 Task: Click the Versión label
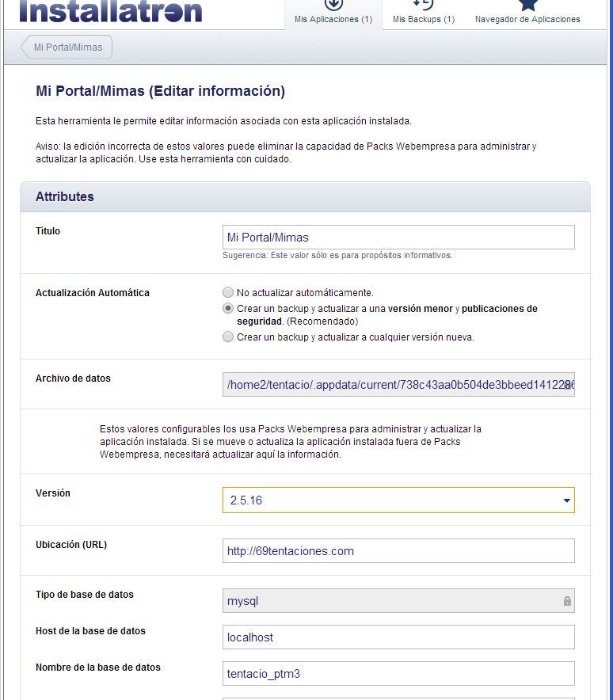[53, 493]
